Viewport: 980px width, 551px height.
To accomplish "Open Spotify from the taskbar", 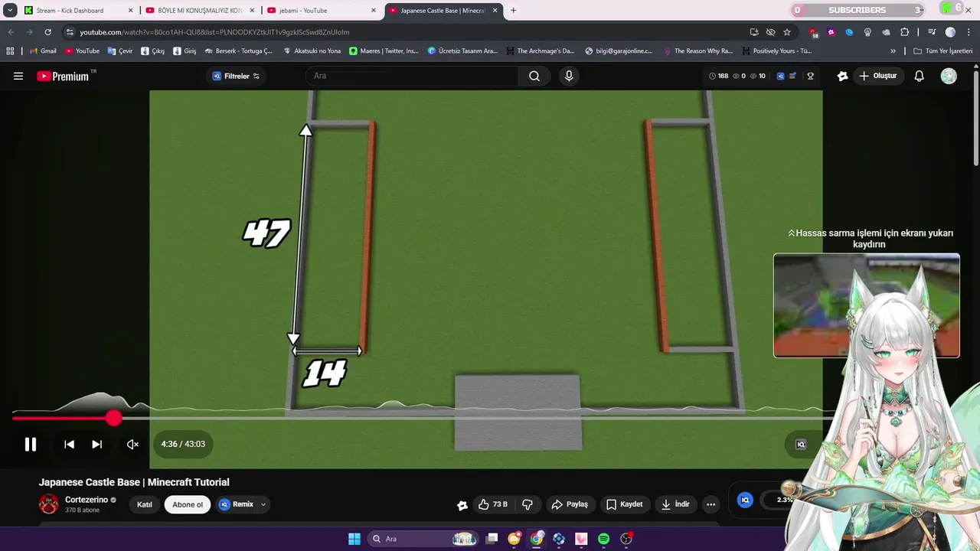I will [603, 539].
